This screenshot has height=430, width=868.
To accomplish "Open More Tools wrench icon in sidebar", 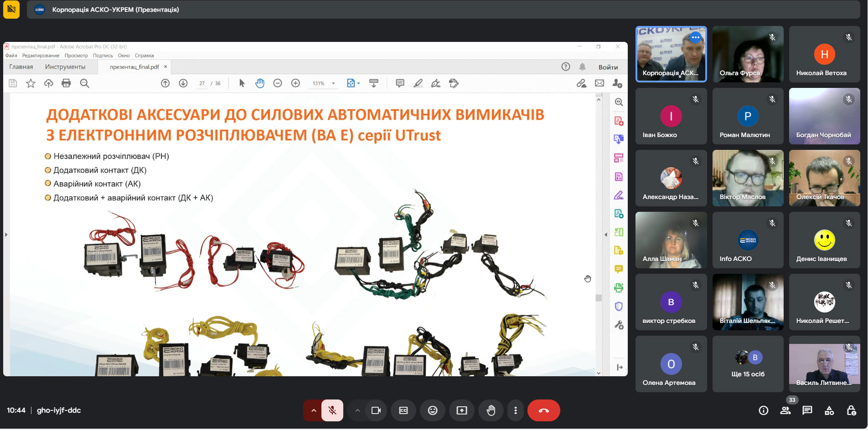I will [619, 325].
